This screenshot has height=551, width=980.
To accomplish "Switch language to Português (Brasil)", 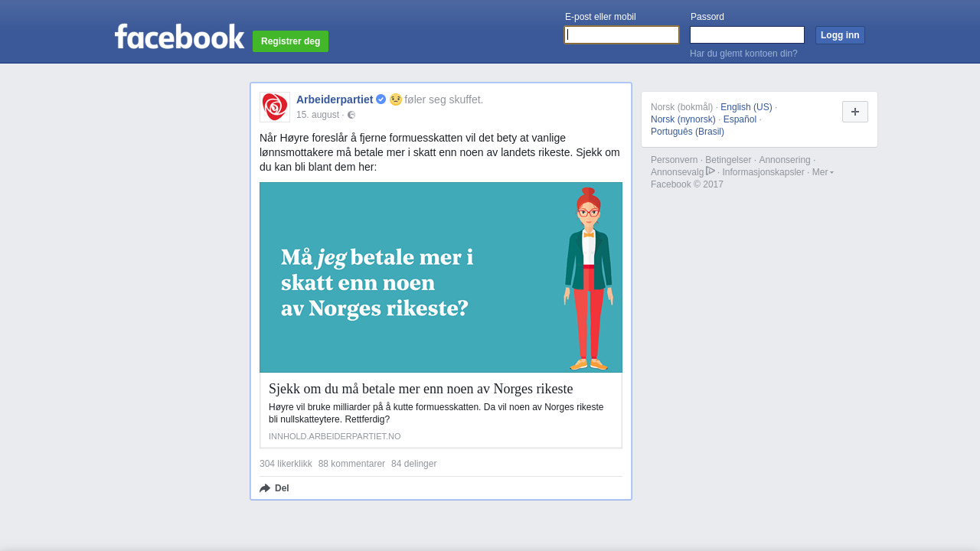I will pos(688,132).
